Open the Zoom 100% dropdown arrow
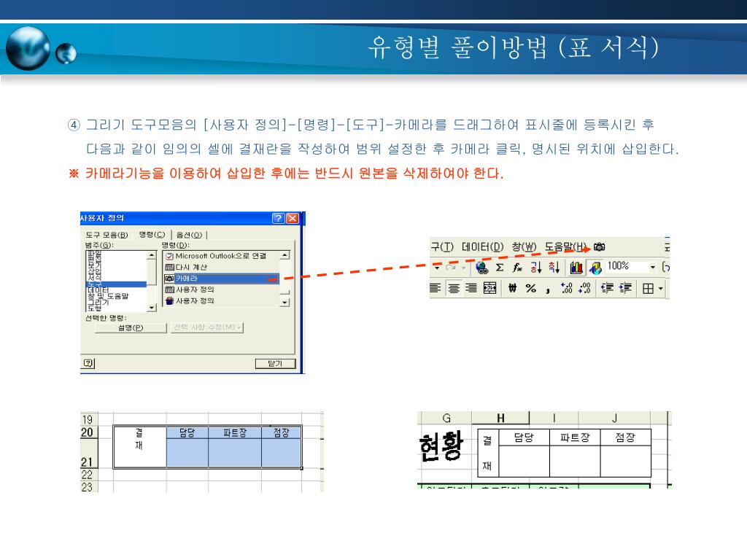The width and height of the screenshot is (747, 560). [x=653, y=268]
